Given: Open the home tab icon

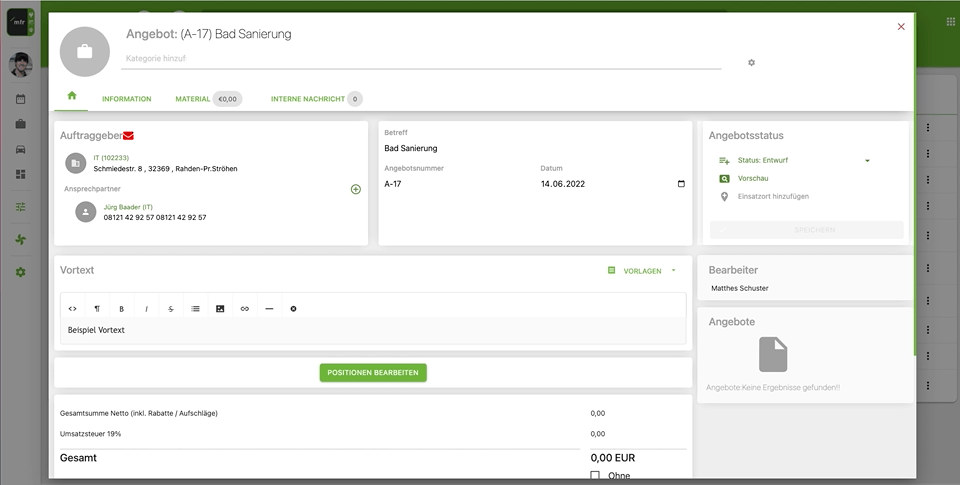Looking at the screenshot, I should pyautogui.click(x=72, y=96).
